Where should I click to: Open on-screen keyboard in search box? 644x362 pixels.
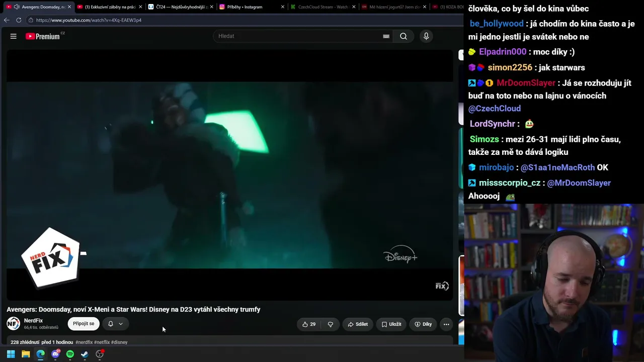pyautogui.click(x=386, y=36)
